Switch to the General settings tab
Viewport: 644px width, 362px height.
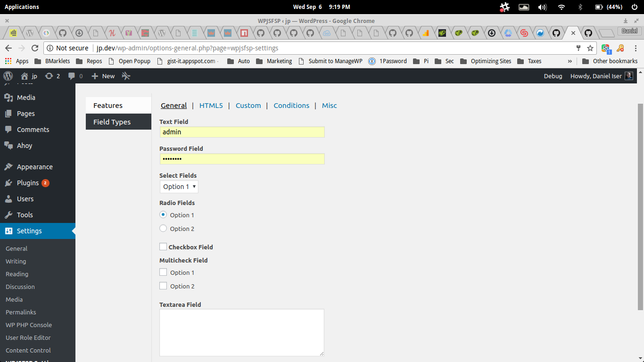point(174,106)
